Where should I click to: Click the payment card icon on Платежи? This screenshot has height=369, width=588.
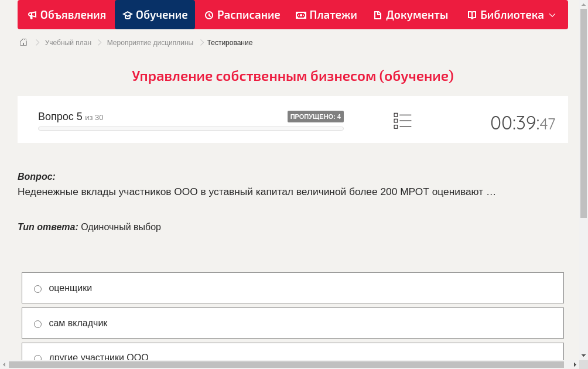pyautogui.click(x=302, y=15)
